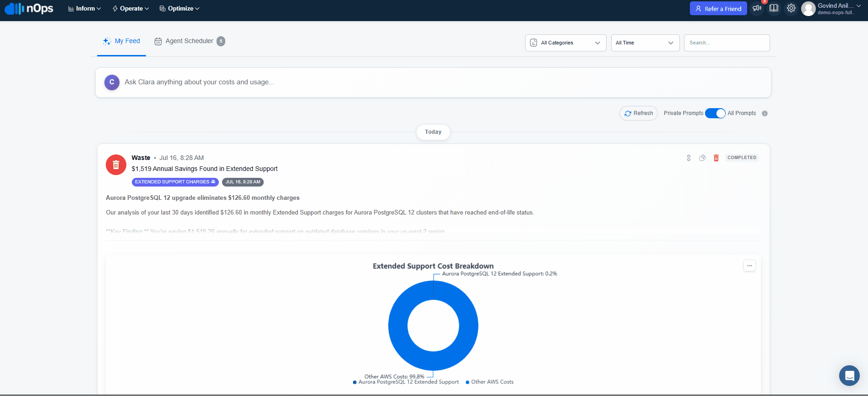Viewport: 868px width, 396px height.
Task: Open the Optimize menu
Action: [179, 9]
